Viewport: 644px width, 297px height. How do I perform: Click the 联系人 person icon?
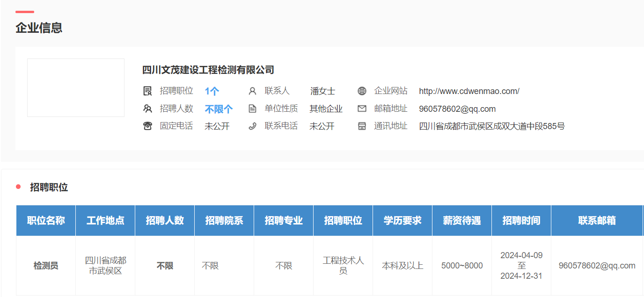point(252,91)
